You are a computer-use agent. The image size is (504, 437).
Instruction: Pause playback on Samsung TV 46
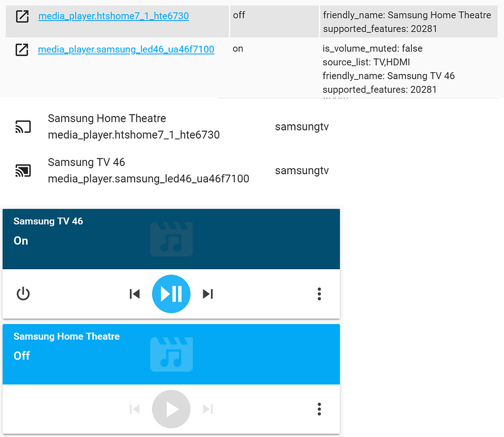tap(171, 294)
